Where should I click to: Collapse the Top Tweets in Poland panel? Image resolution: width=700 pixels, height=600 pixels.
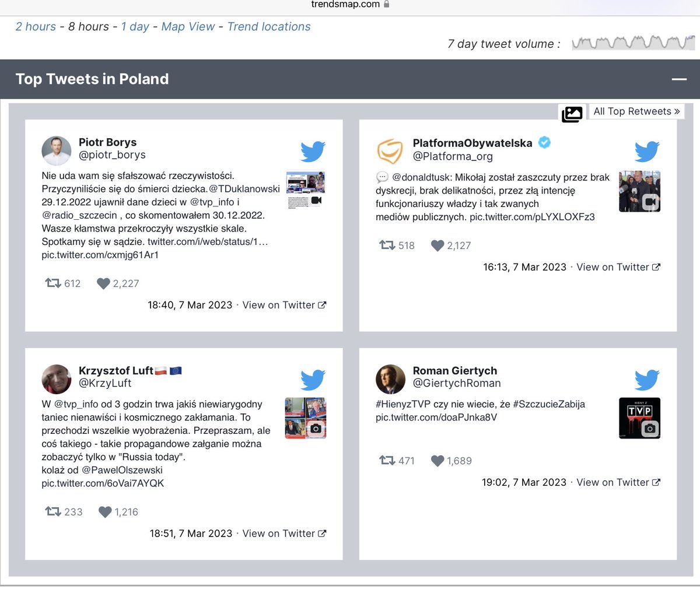click(x=679, y=79)
